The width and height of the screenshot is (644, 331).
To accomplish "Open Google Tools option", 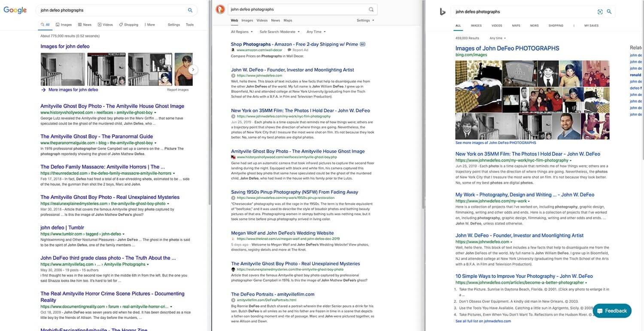I will (x=190, y=25).
